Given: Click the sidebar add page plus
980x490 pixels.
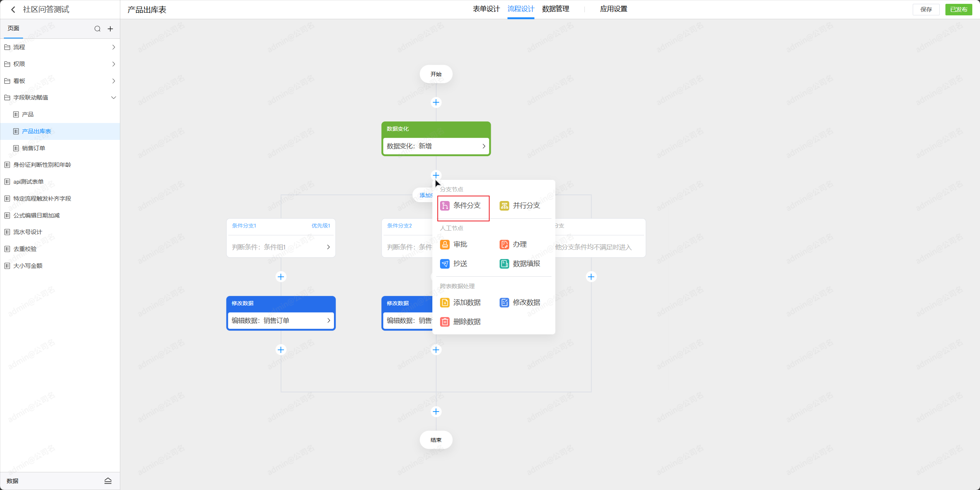Looking at the screenshot, I should click(x=110, y=29).
